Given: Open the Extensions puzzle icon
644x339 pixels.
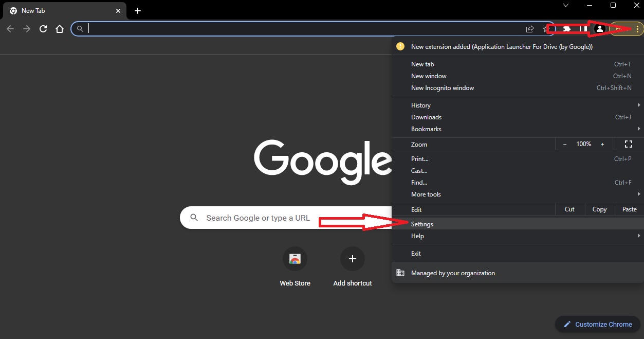Looking at the screenshot, I should pyautogui.click(x=567, y=29).
